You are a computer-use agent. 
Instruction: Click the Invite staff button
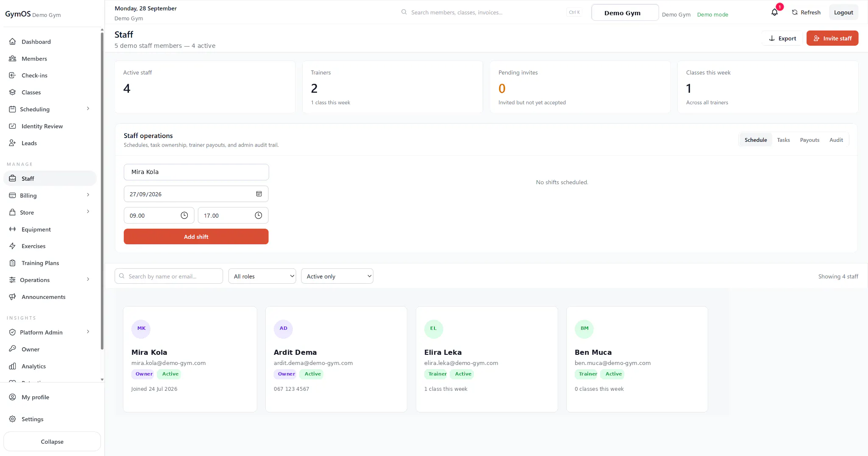[832, 38]
